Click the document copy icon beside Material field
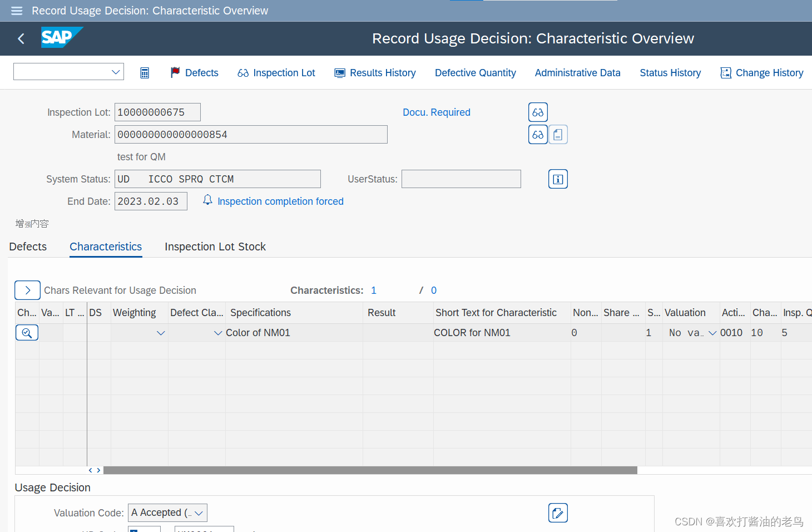The width and height of the screenshot is (812, 532). coord(558,134)
